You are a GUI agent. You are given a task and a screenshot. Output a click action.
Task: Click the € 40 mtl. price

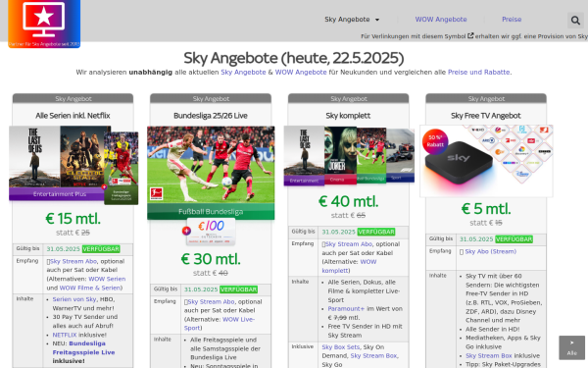tap(348, 201)
